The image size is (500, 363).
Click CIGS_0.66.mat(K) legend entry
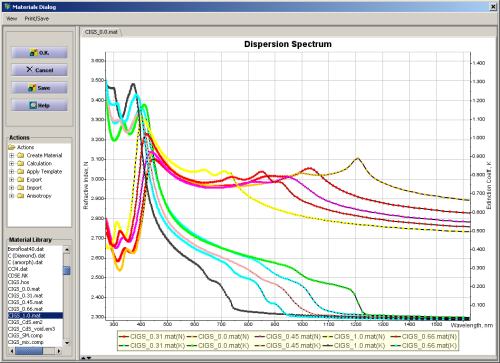(424, 346)
